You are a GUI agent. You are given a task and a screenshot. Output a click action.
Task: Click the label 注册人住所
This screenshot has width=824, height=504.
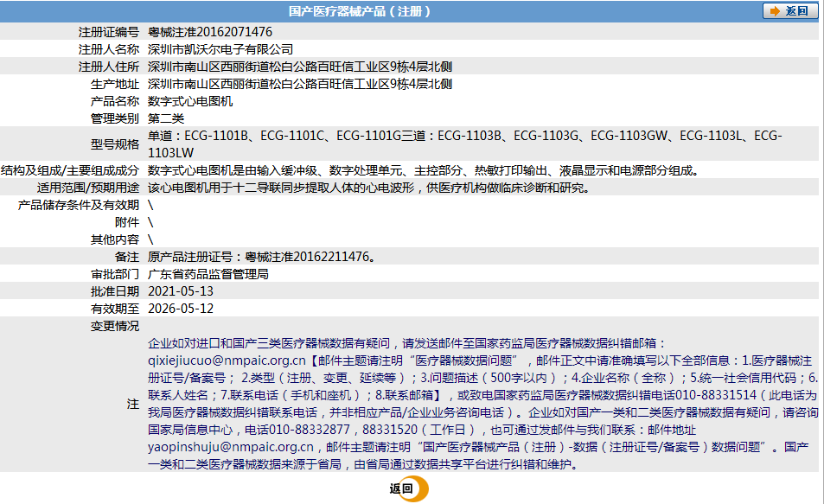(109, 67)
